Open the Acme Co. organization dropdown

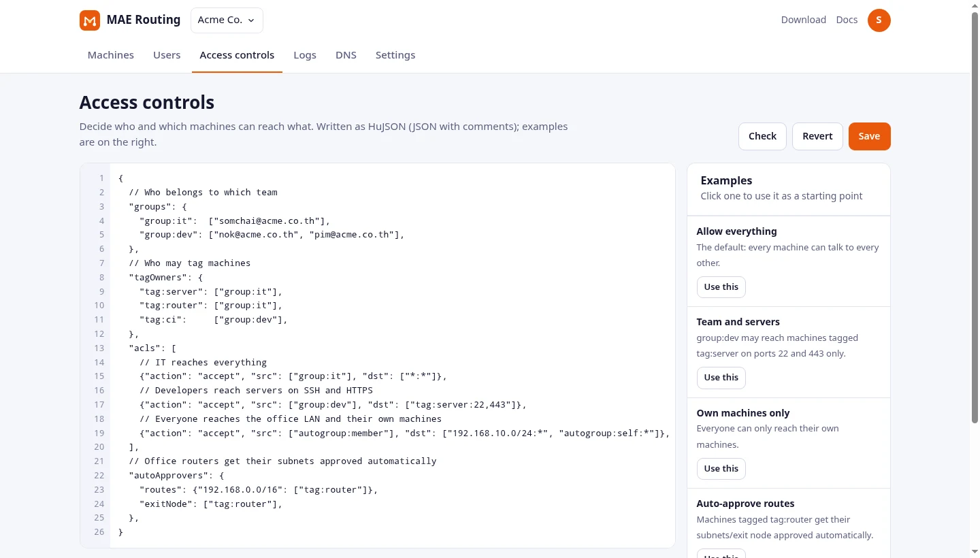pos(227,20)
